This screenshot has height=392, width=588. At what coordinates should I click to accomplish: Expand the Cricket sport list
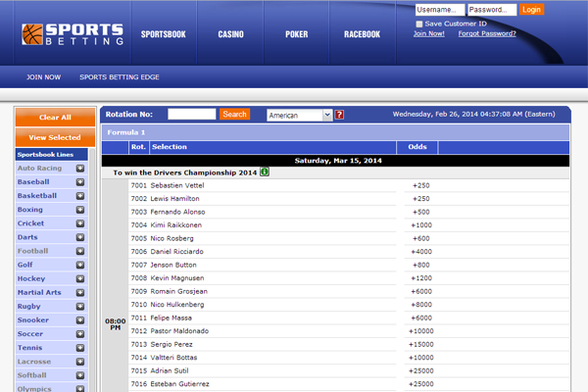pos(80,223)
